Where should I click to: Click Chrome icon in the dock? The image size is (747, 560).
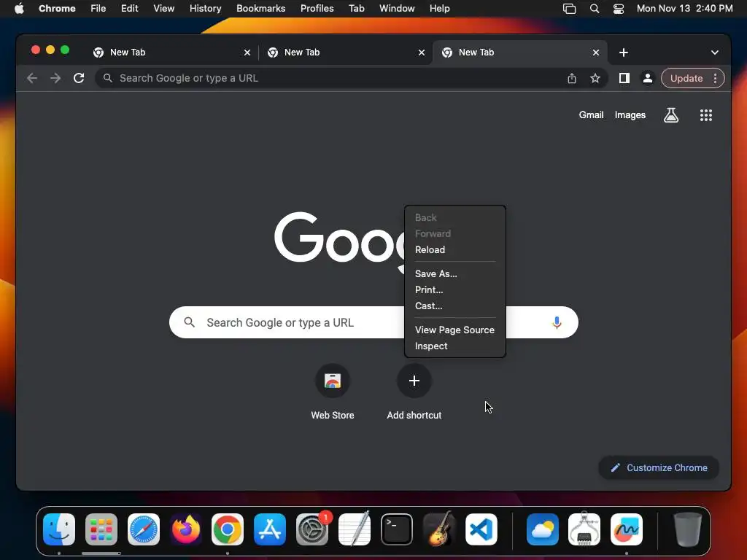pyautogui.click(x=228, y=529)
